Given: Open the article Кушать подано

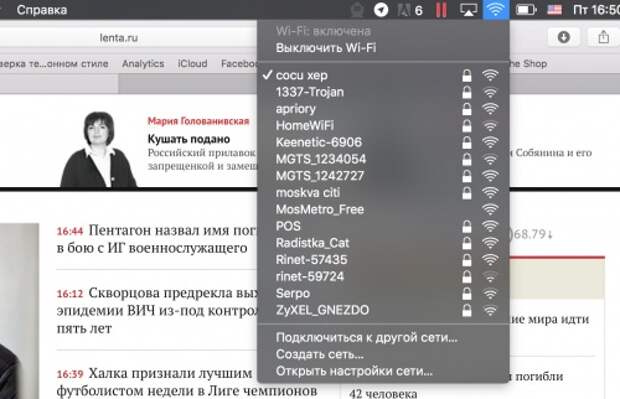Looking at the screenshot, I should [x=189, y=139].
